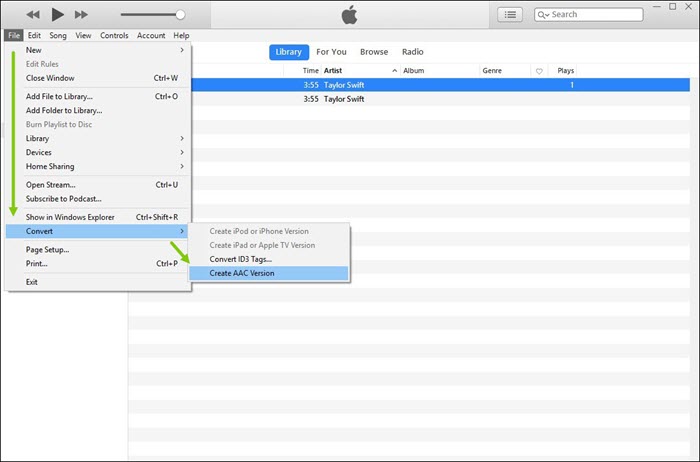Image resolution: width=700 pixels, height=462 pixels.
Task: Expand the Library submenu
Action: [x=98, y=138]
